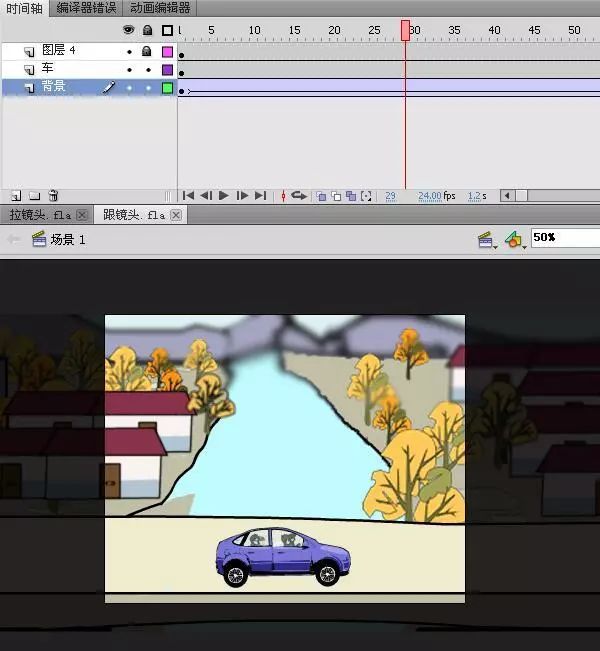Switch to the 编译器错误 tab
Image resolution: width=600 pixels, height=651 pixels.
click(x=86, y=8)
